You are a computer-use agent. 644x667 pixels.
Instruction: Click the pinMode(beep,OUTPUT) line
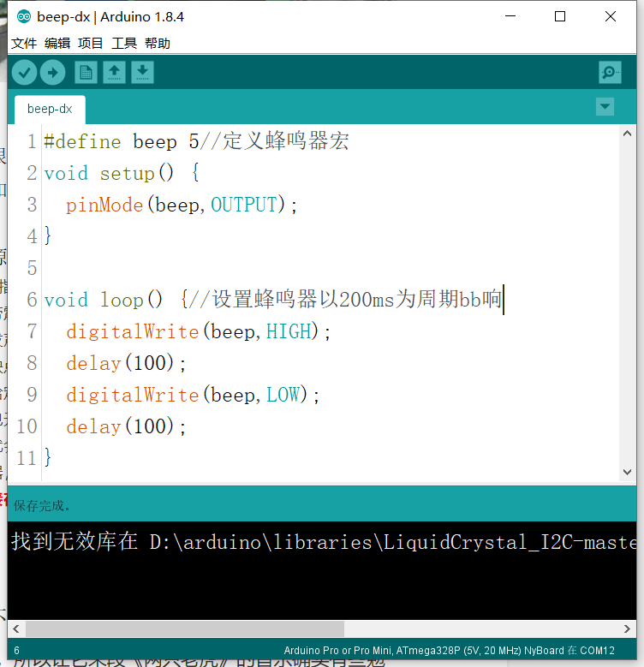[x=182, y=205]
